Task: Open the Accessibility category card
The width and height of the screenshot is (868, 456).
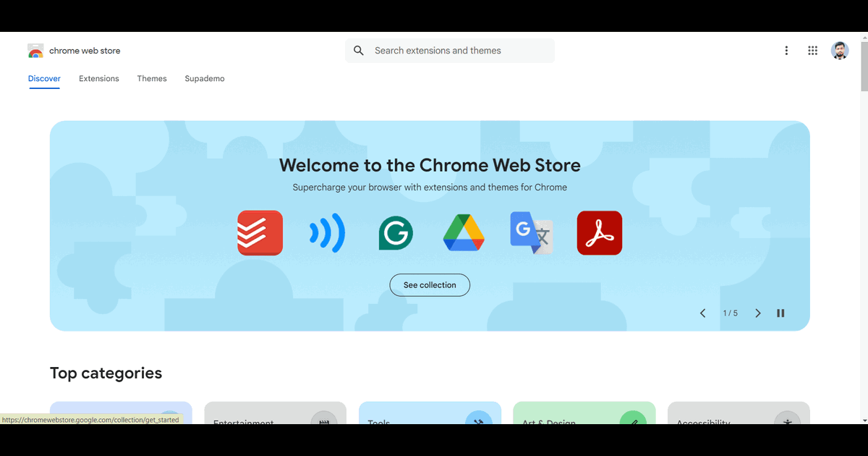Action: click(739, 413)
